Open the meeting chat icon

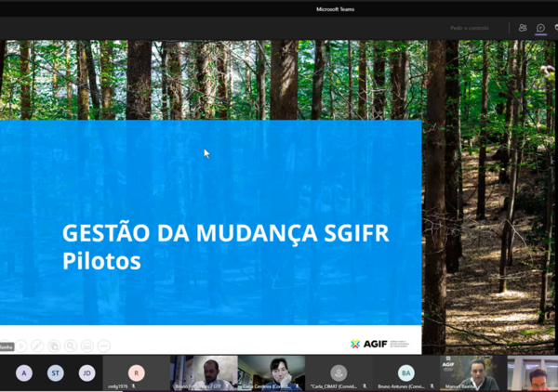pyautogui.click(x=540, y=28)
